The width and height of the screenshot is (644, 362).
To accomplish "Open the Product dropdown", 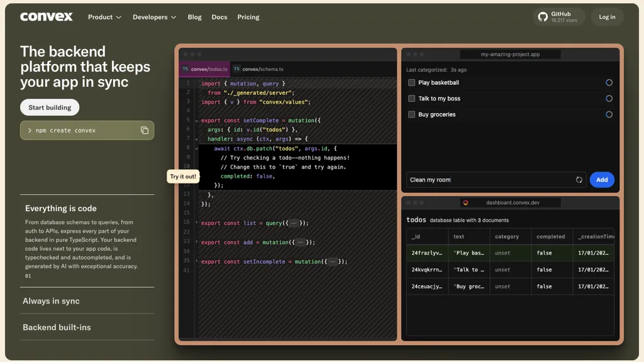I will pos(104,17).
